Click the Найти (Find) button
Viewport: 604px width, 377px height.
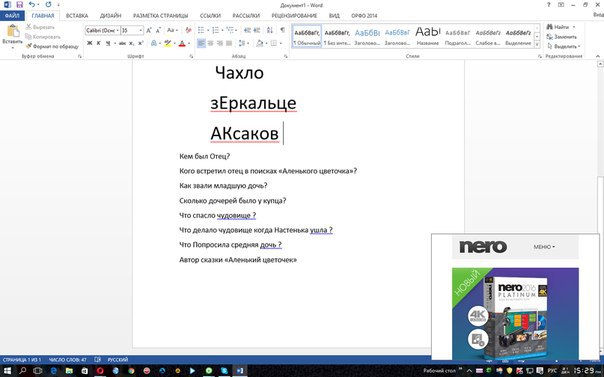[560, 27]
